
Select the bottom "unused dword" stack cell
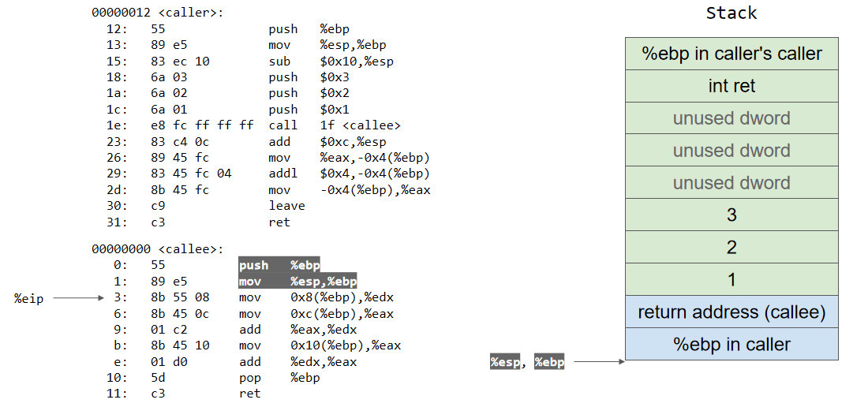coord(731,183)
